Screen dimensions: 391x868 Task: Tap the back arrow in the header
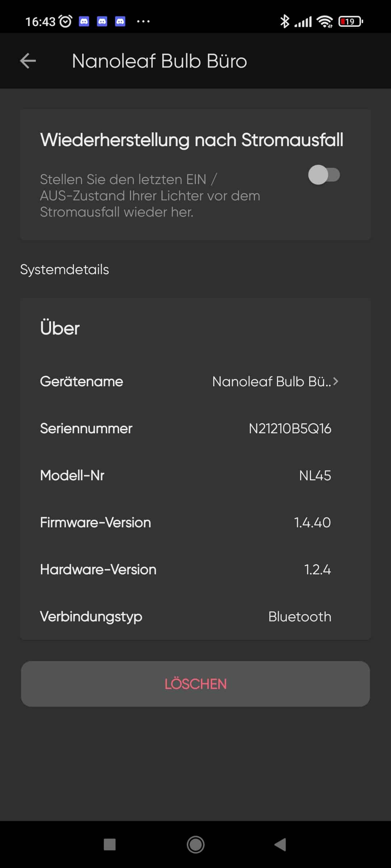[28, 61]
